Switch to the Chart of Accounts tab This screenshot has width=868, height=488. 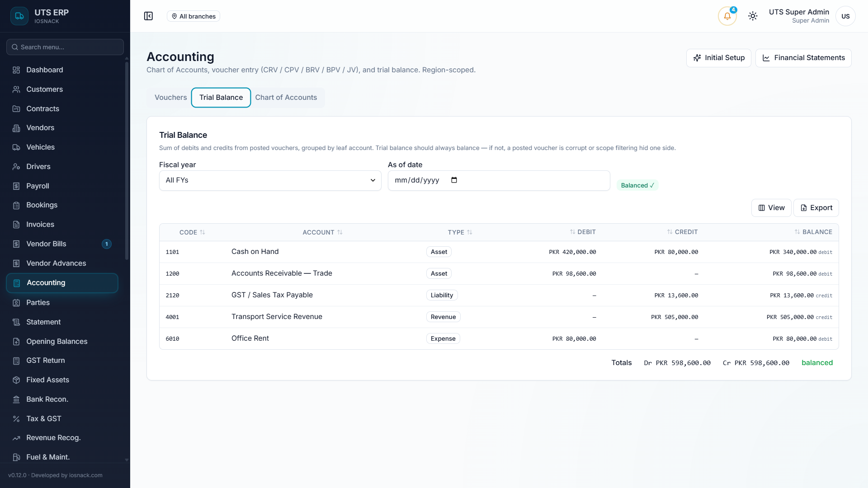tap(286, 98)
